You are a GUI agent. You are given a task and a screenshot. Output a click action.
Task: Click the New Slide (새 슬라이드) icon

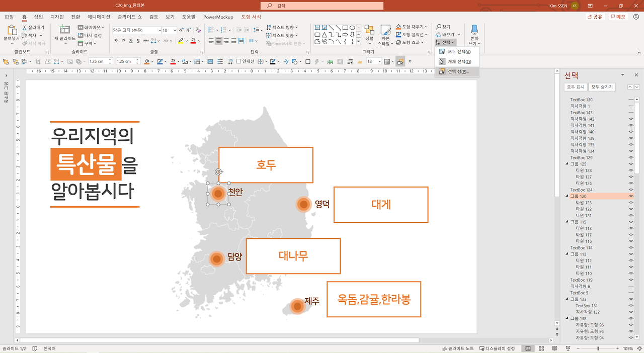pos(65,30)
